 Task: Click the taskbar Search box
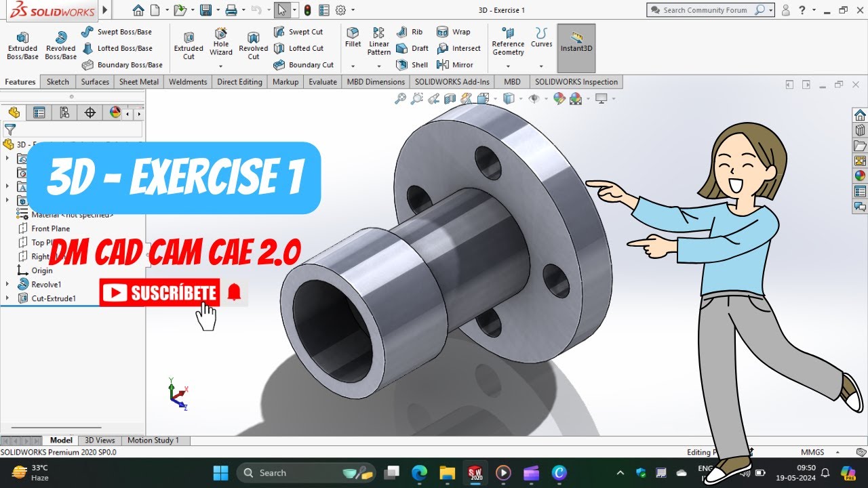(x=307, y=472)
